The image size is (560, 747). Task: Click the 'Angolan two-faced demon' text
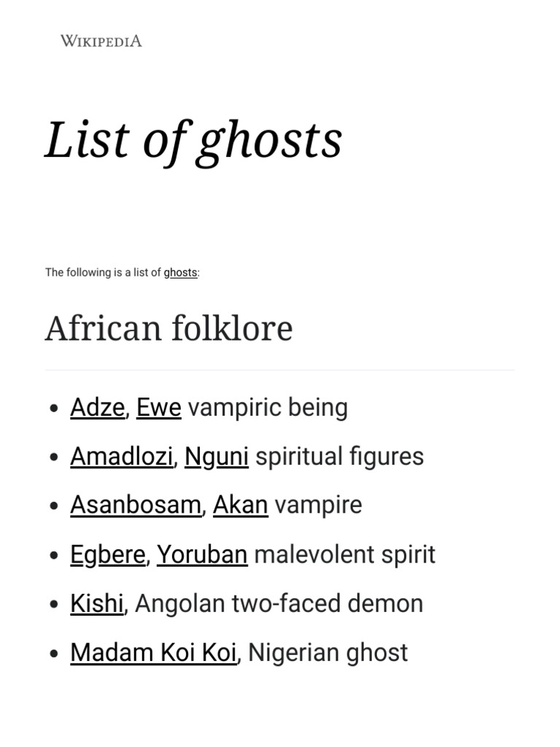point(279,603)
